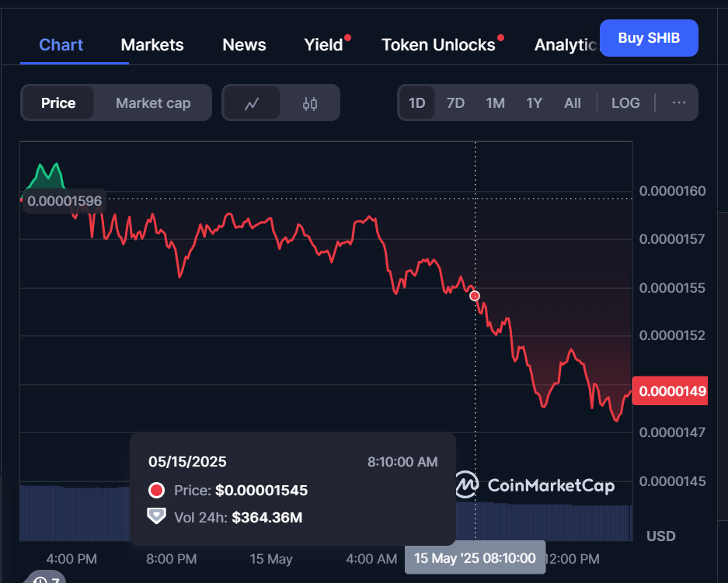Select 1D time range
The width and height of the screenshot is (728, 583).
[417, 103]
